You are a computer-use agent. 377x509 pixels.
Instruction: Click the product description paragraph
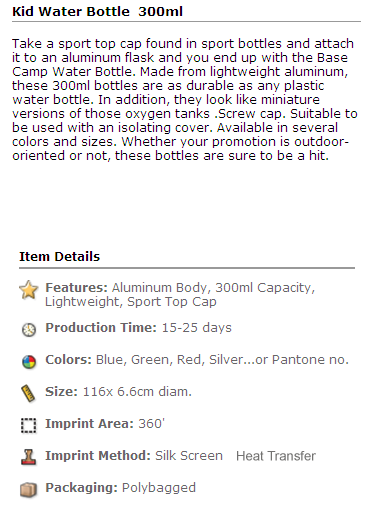(x=185, y=100)
